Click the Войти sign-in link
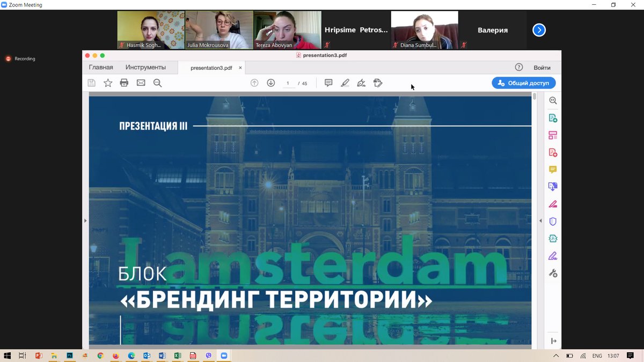 (542, 68)
